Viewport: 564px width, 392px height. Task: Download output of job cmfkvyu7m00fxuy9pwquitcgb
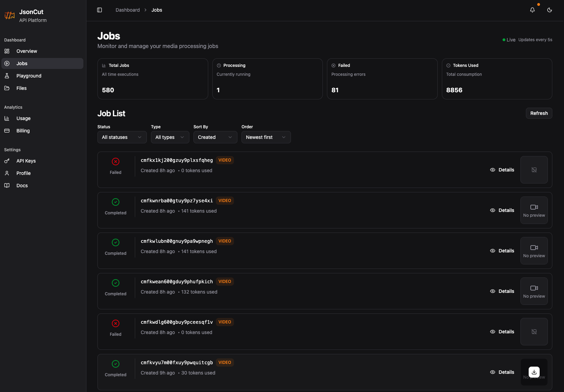[534, 371]
